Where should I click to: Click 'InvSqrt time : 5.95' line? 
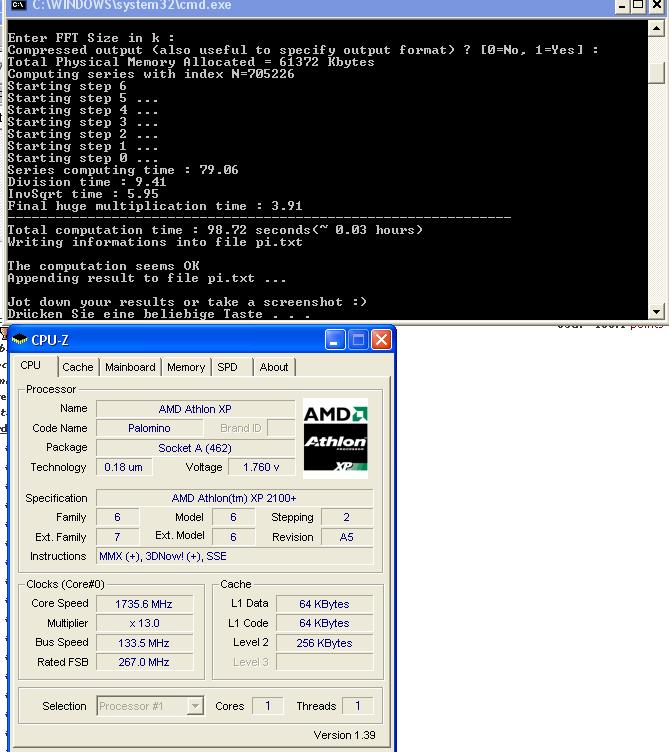coord(83,194)
